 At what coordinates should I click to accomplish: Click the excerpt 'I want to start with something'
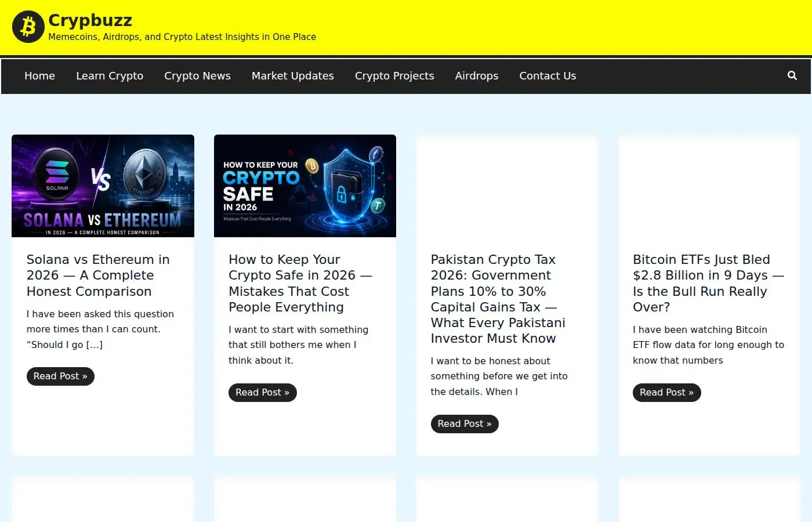pyautogui.click(x=298, y=329)
